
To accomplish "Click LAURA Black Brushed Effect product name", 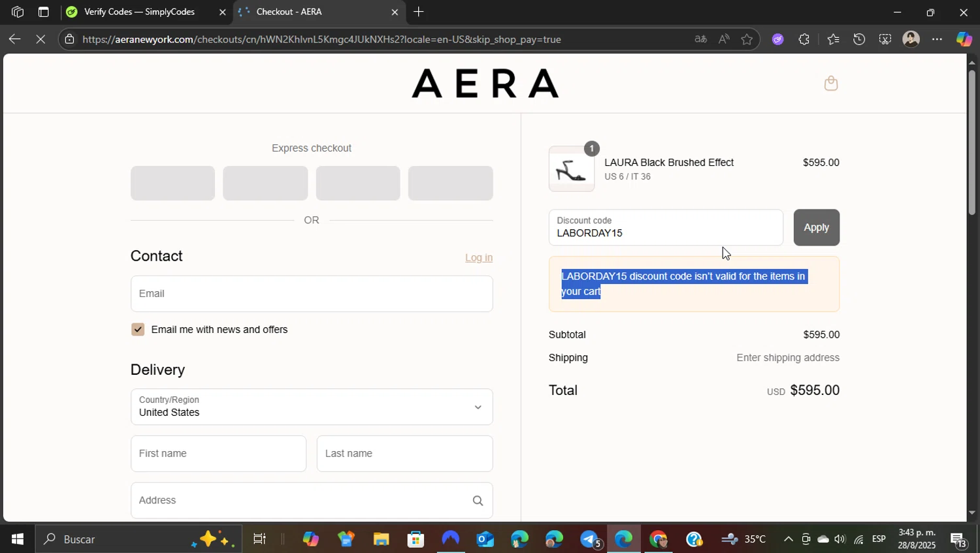I will [669, 163].
